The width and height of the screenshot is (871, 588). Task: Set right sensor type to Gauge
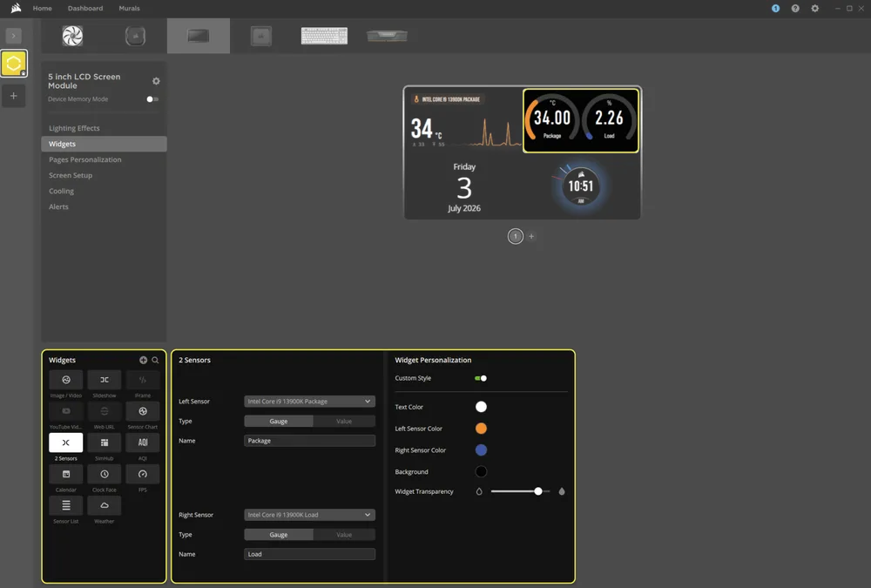(279, 535)
